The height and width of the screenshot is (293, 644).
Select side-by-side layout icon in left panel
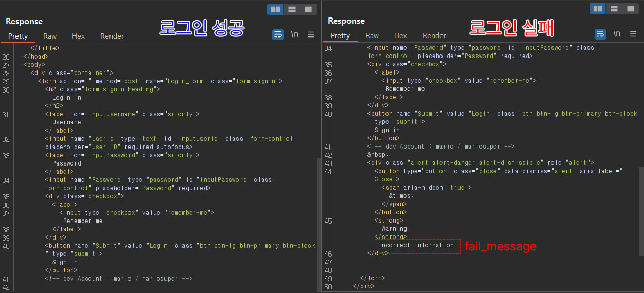(x=275, y=9)
